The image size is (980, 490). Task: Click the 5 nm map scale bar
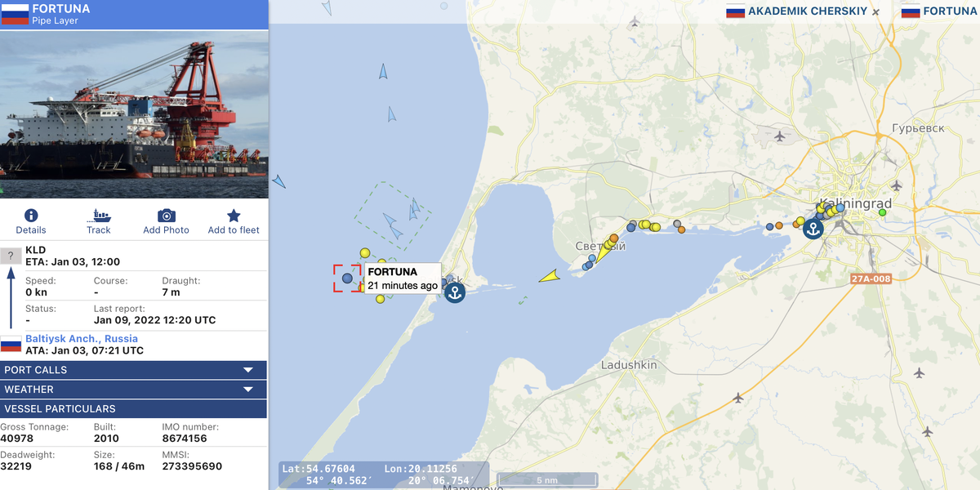pyautogui.click(x=546, y=479)
